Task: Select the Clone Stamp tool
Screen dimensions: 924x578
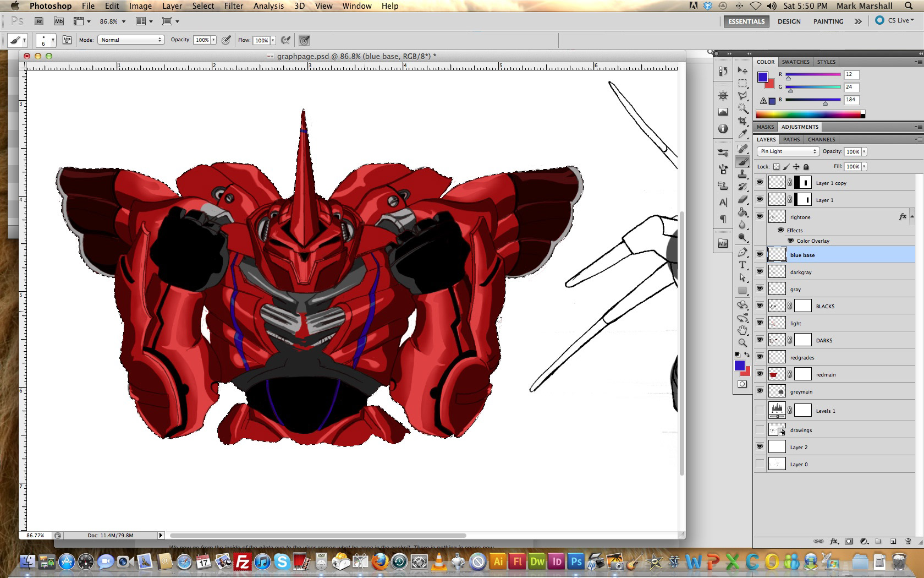Action: 743,174
